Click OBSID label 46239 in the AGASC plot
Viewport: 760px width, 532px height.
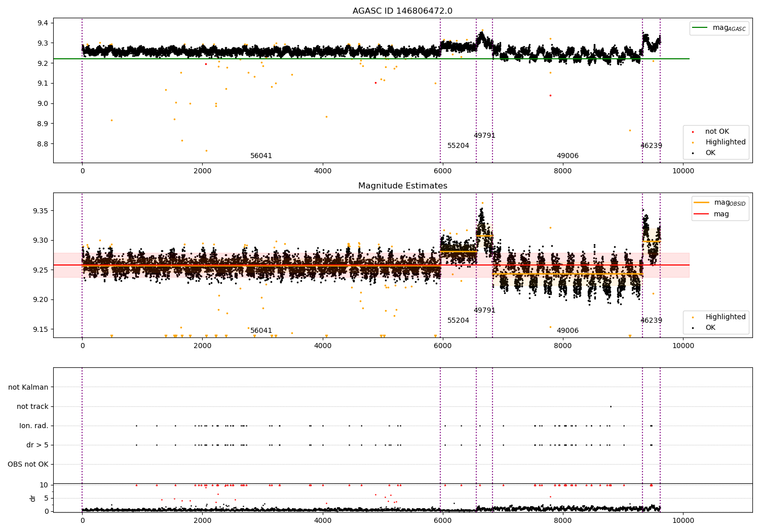[x=651, y=146]
